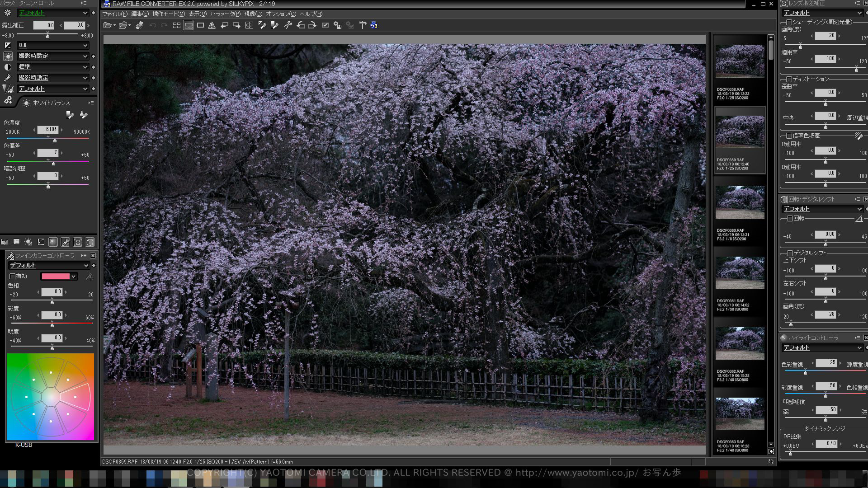
Task: Expand the 標準 contrast dropdown
Action: [52, 67]
